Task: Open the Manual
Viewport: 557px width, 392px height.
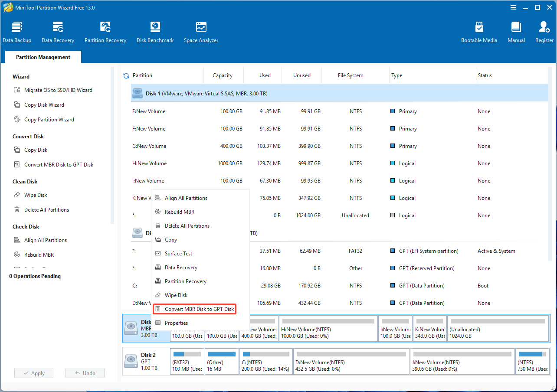Action: click(x=516, y=32)
